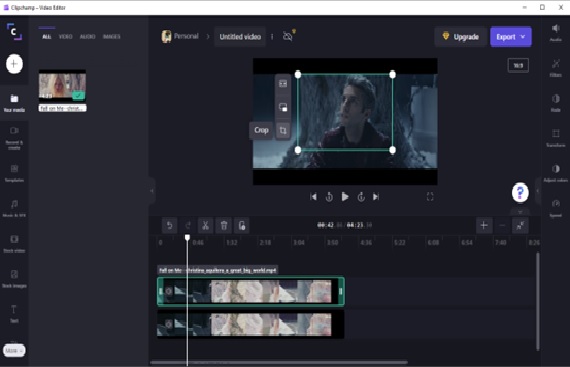Click the vertical timeline scrollbar
This screenshot has width=570, height=367.
pyautogui.click(x=538, y=302)
